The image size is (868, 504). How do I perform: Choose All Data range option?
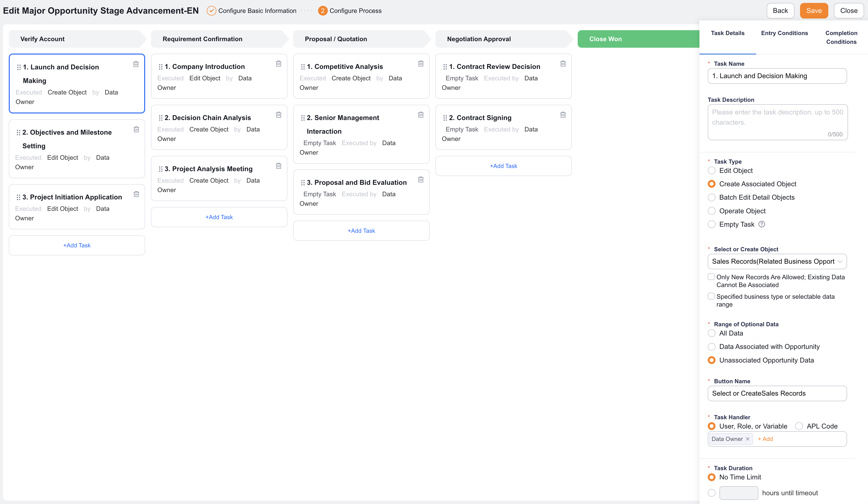pyautogui.click(x=712, y=333)
